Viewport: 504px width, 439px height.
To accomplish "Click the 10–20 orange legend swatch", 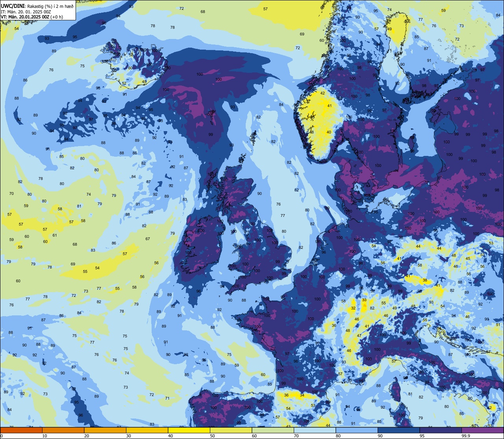I will click(x=63, y=430).
